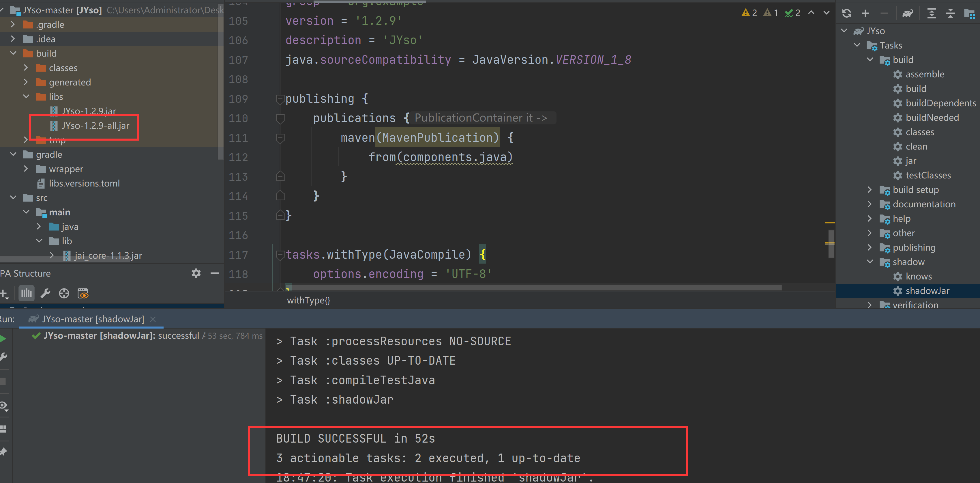Close the JYso-master [shadowJar] run tab
The height and width of the screenshot is (483, 980).
pyautogui.click(x=153, y=319)
